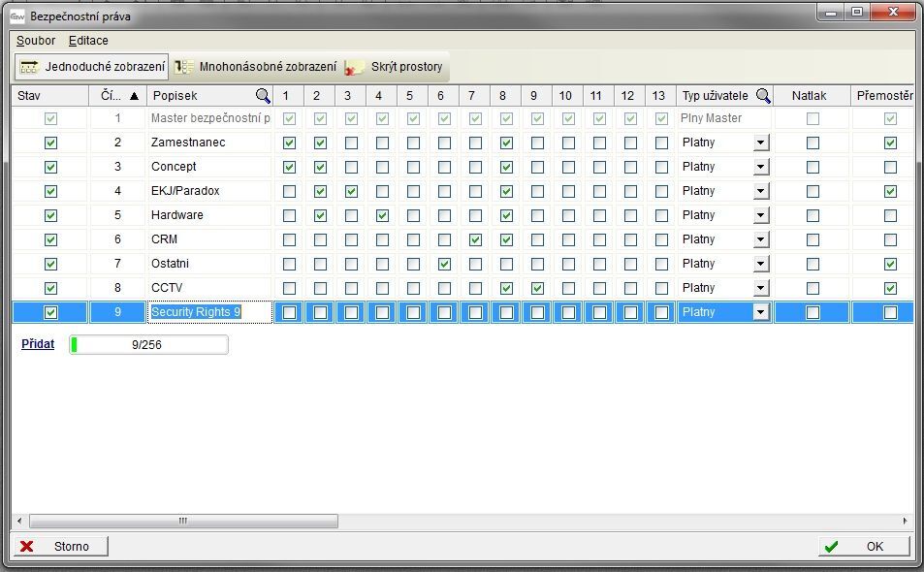Open user type dropdown for Ostatni row
924x572 pixels.
pyautogui.click(x=760, y=264)
